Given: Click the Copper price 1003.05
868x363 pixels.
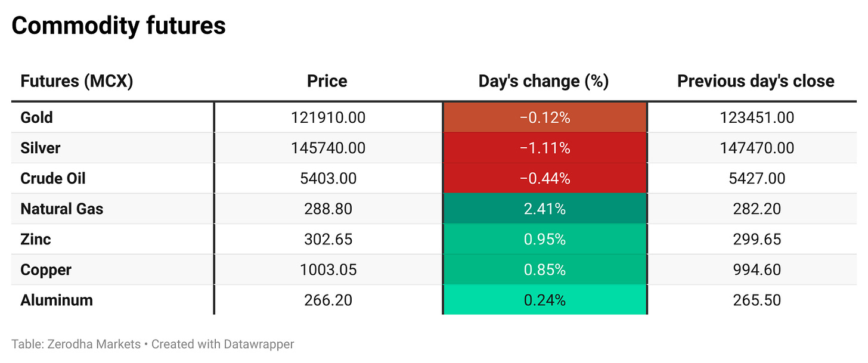Looking at the screenshot, I should 328,269.
